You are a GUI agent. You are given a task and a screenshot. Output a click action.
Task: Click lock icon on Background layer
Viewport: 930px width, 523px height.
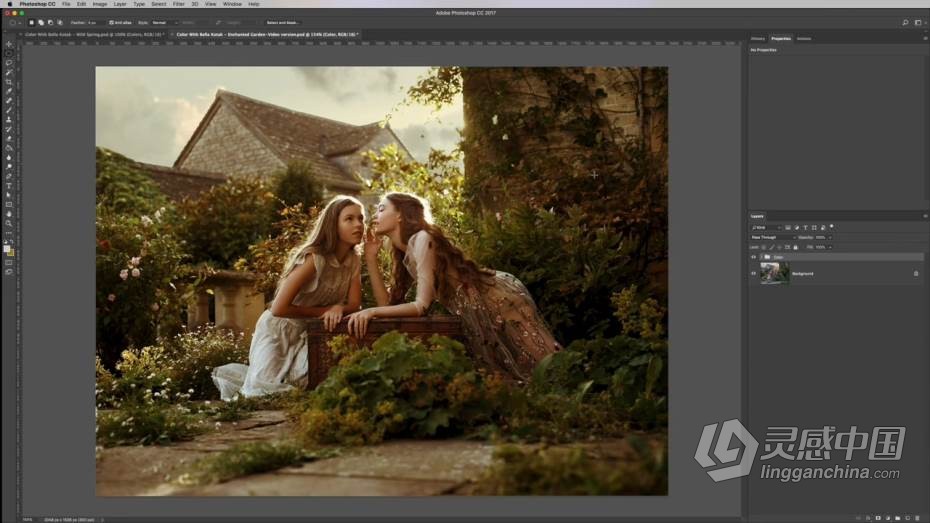(916, 273)
